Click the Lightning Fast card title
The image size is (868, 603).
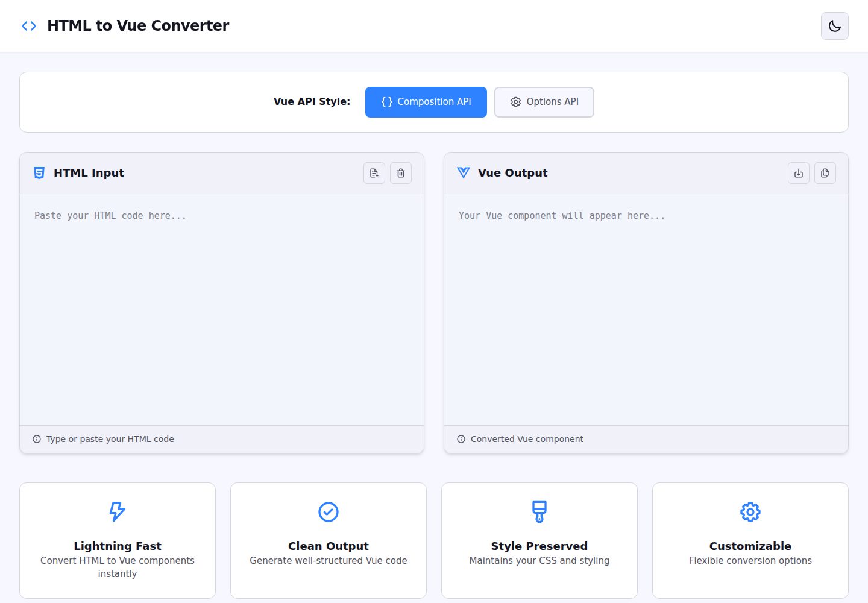[x=118, y=546]
